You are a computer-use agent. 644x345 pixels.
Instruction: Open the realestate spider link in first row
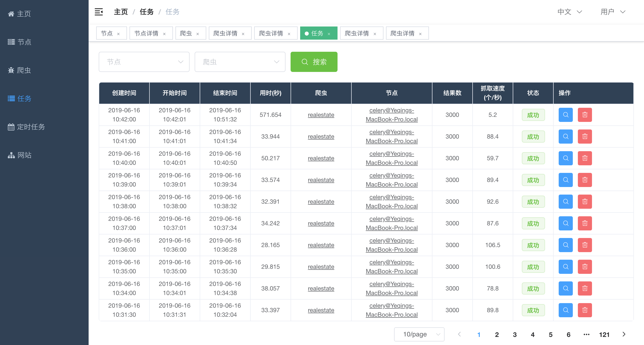click(x=321, y=115)
